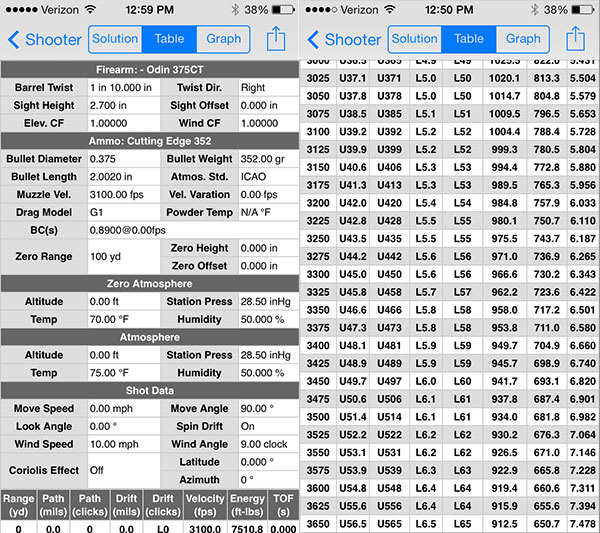Viewport: 600px width, 533px height.
Task: Select Elev. CF value 1.00000
Action: (x=124, y=123)
